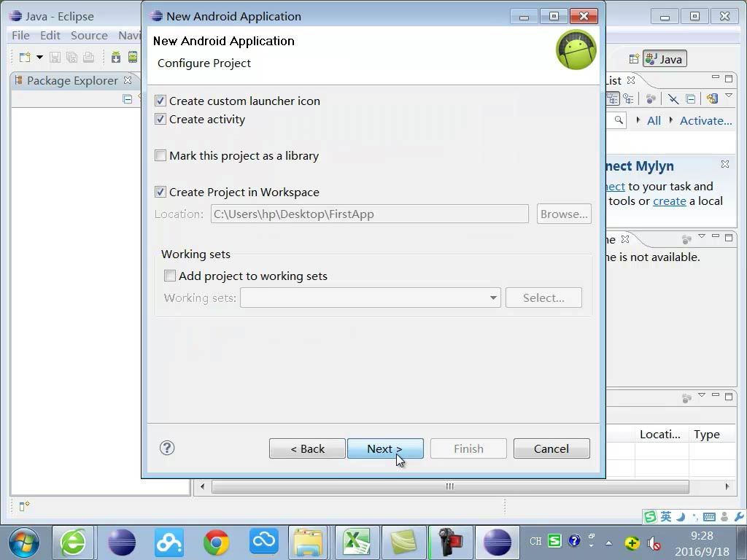Close the Package Explorer tab

pyautogui.click(x=128, y=80)
